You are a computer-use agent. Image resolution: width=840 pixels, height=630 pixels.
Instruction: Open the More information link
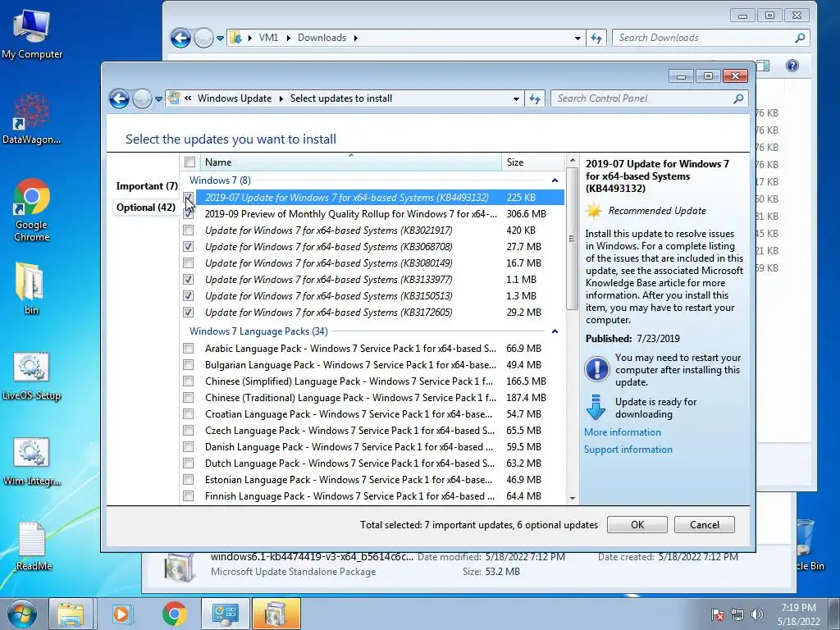622,432
